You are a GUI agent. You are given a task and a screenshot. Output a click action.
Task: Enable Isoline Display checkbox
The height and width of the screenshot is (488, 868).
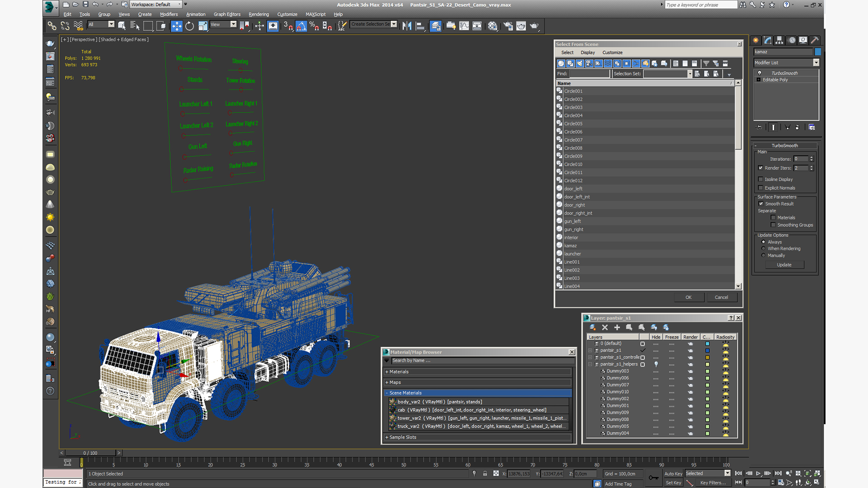pyautogui.click(x=760, y=179)
